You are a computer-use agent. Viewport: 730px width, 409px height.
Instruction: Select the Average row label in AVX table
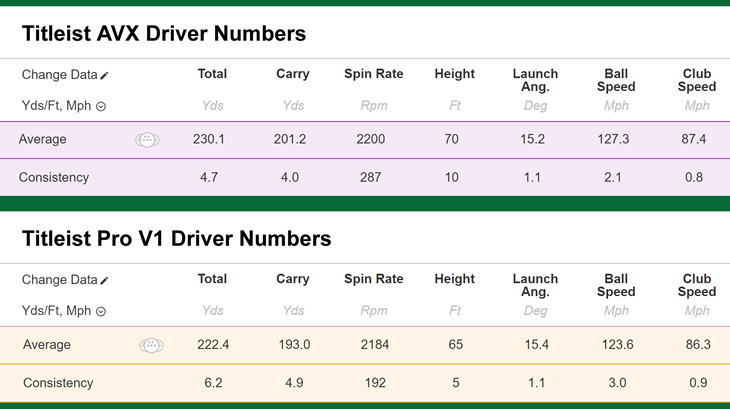(42, 139)
